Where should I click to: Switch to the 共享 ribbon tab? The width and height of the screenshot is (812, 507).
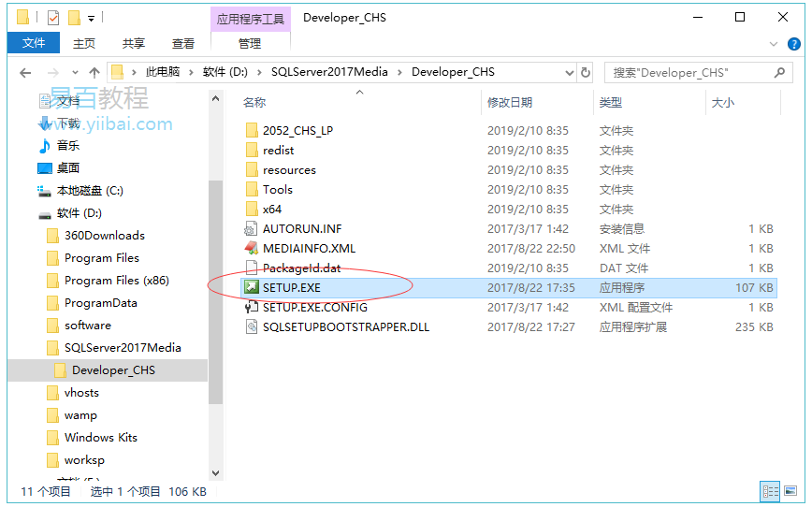coord(134,44)
